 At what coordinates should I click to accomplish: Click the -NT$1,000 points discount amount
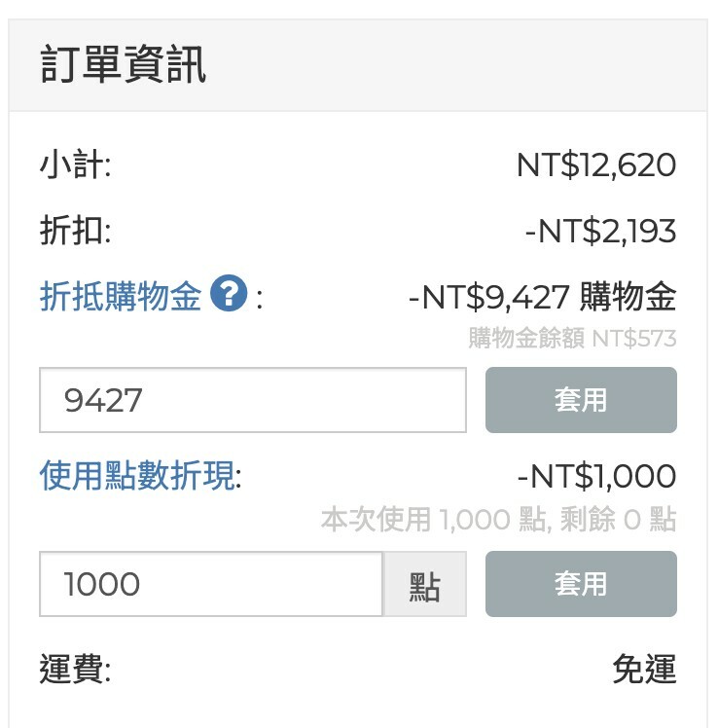pos(595,477)
